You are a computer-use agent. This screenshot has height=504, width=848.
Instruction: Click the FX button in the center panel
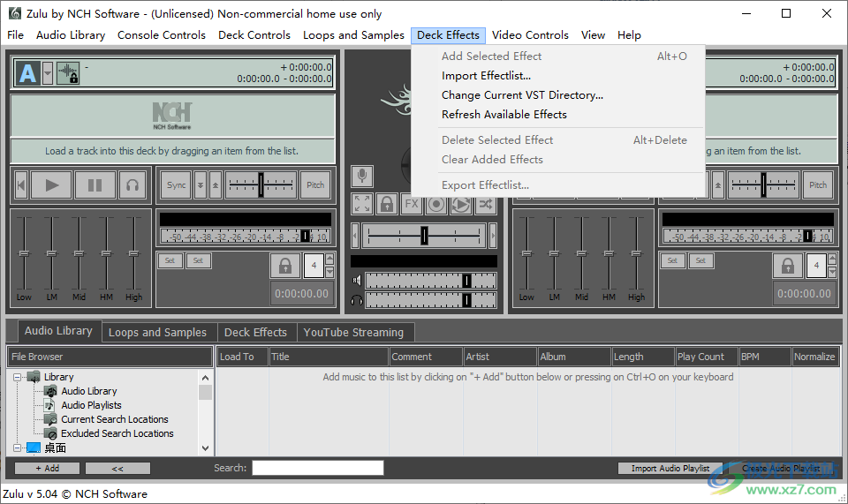(412, 205)
